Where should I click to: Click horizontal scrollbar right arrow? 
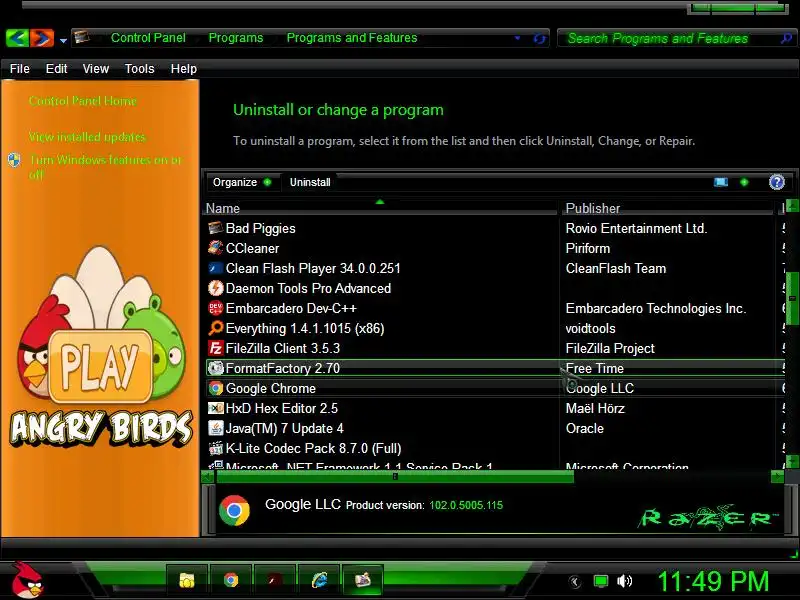click(777, 477)
